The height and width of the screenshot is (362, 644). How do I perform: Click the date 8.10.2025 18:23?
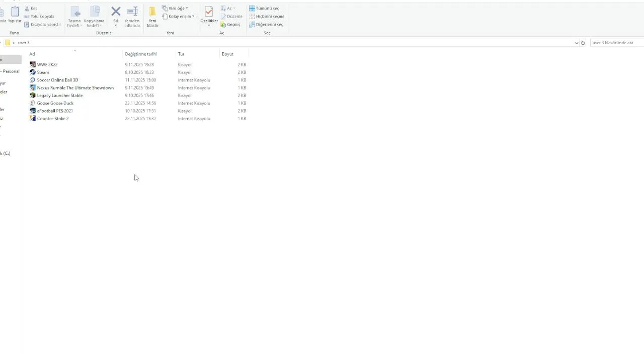pos(139,72)
